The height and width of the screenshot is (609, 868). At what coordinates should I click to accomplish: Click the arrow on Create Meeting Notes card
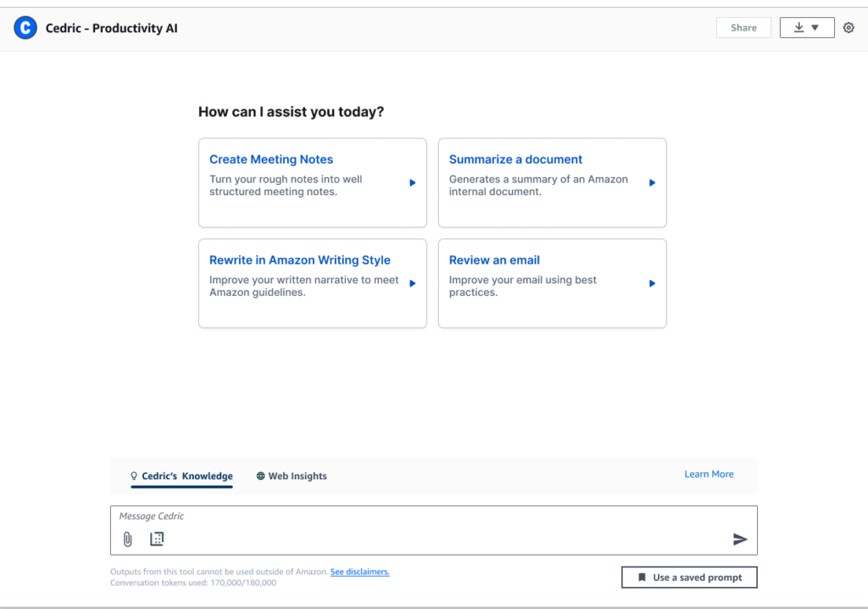tap(413, 182)
